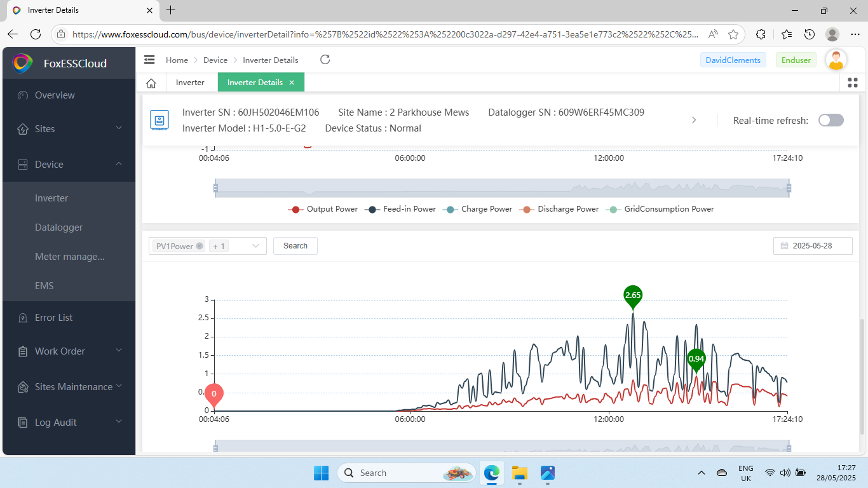Click the FoxESSCloud logo icon

(x=22, y=63)
